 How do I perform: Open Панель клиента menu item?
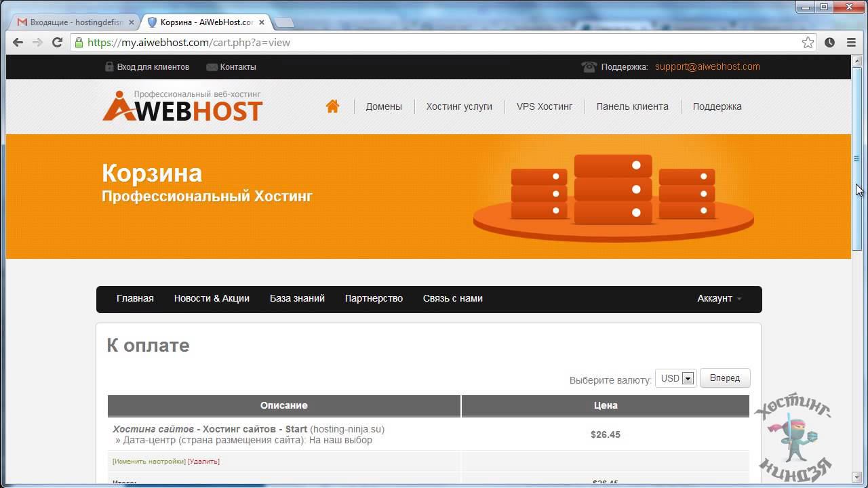pyautogui.click(x=632, y=106)
